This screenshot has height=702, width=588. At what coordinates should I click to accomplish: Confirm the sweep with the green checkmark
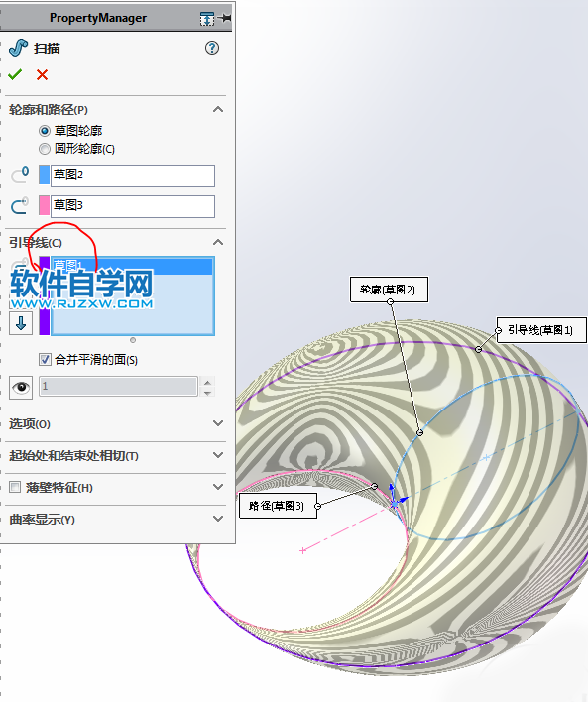(x=15, y=74)
